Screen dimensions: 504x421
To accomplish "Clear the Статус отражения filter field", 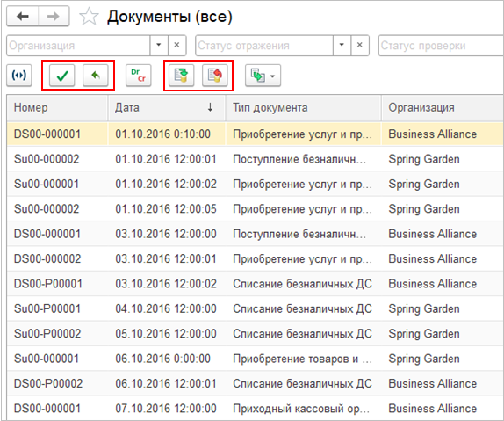I will [360, 46].
